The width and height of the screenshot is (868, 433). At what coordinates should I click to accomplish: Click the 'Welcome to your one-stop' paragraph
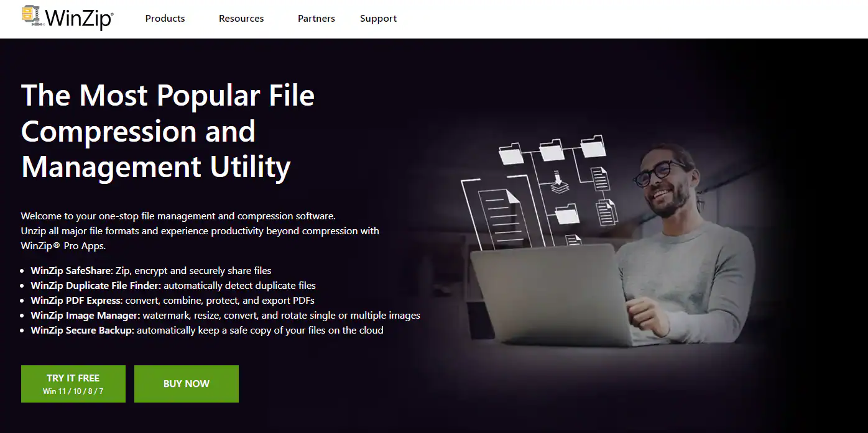200,230
